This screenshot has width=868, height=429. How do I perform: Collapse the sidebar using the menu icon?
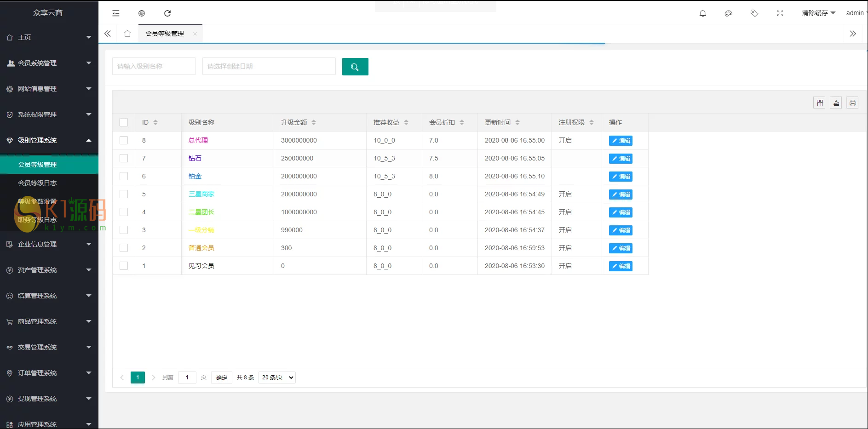[x=116, y=13]
